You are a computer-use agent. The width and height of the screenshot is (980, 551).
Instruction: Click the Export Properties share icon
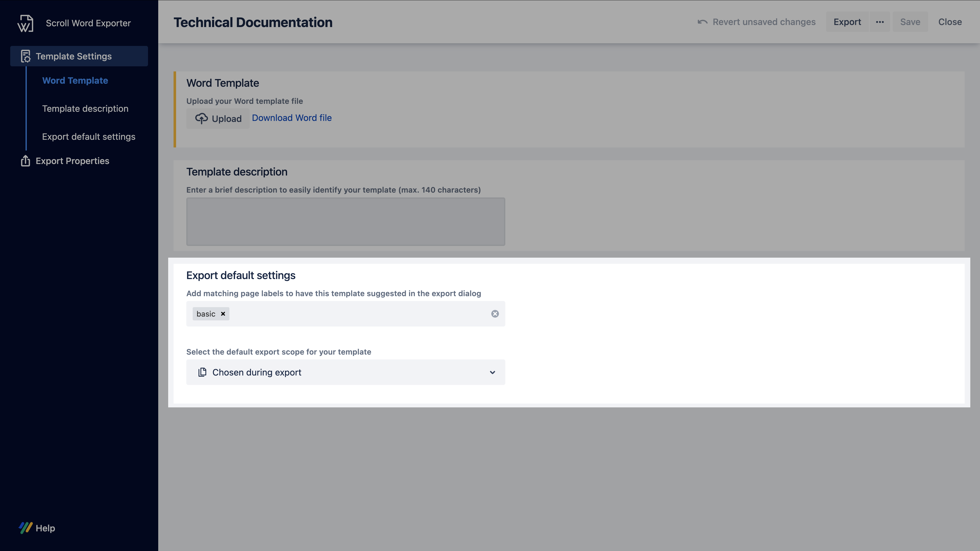pyautogui.click(x=25, y=161)
